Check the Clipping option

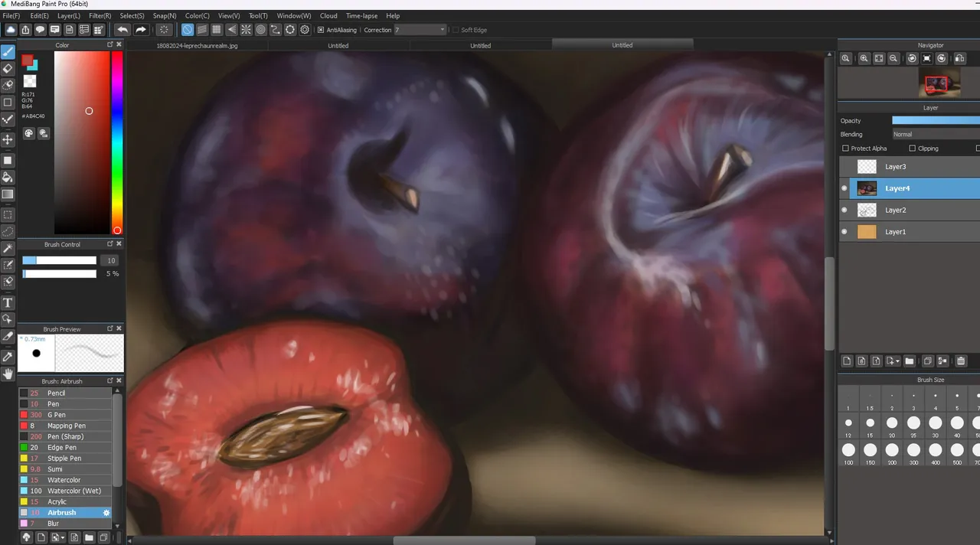[x=912, y=148]
